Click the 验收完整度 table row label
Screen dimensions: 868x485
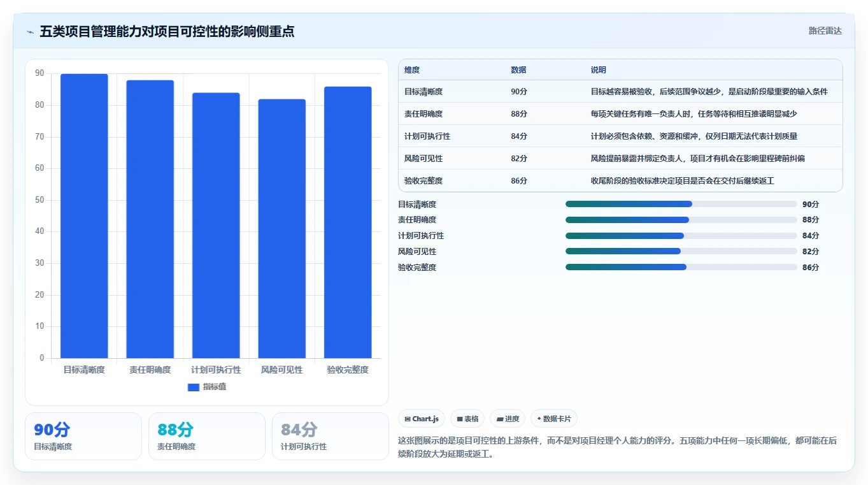(423, 181)
